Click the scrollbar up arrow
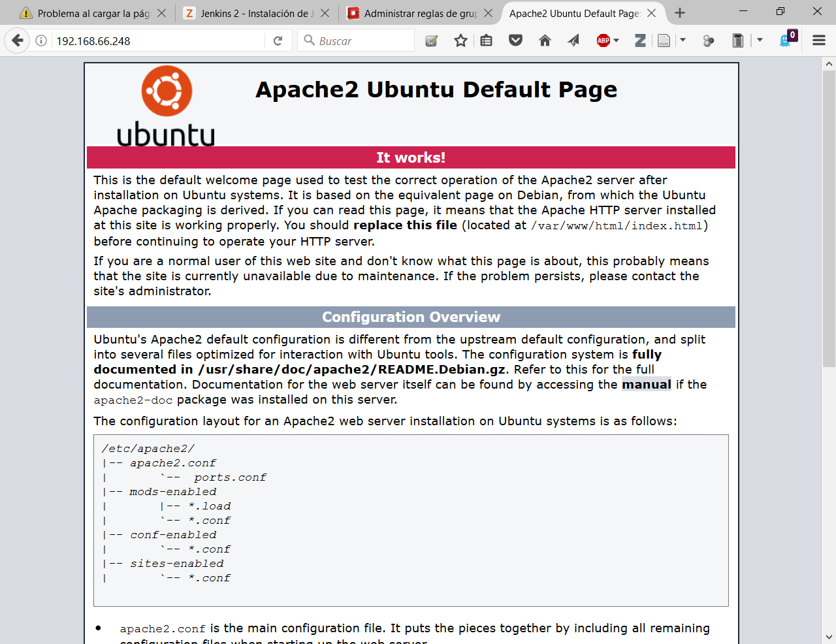 tap(829, 64)
